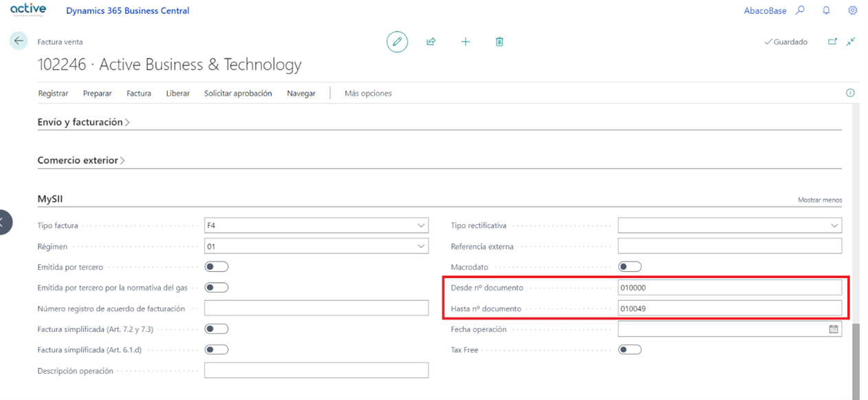Open the Registrar menu
Viewport: 868px width, 400px height.
point(53,94)
